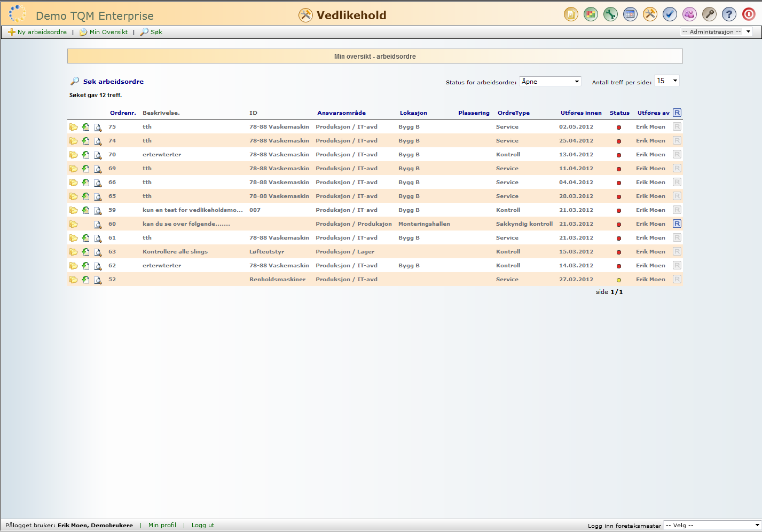
Task: Click 'Produksjon / Lager' cell
Action: tap(345, 252)
